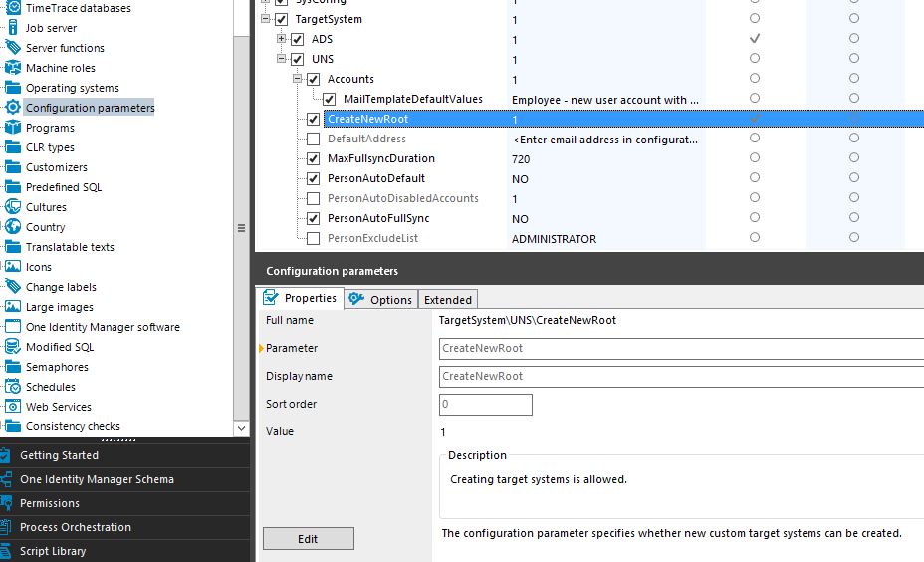
Task: Click the Country globe icon
Action: coord(12,227)
